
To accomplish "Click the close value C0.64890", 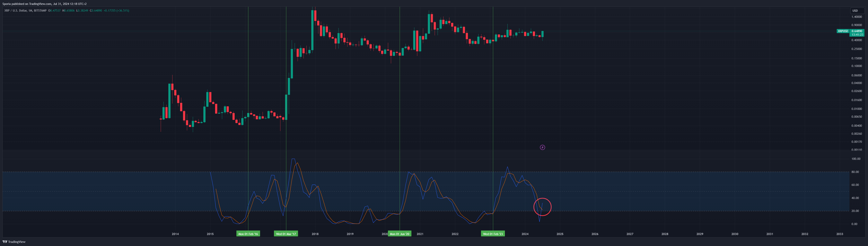I will [x=96, y=10].
